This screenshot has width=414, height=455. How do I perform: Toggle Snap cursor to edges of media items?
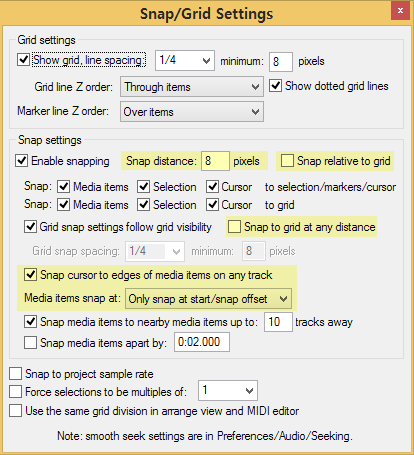(x=30, y=275)
